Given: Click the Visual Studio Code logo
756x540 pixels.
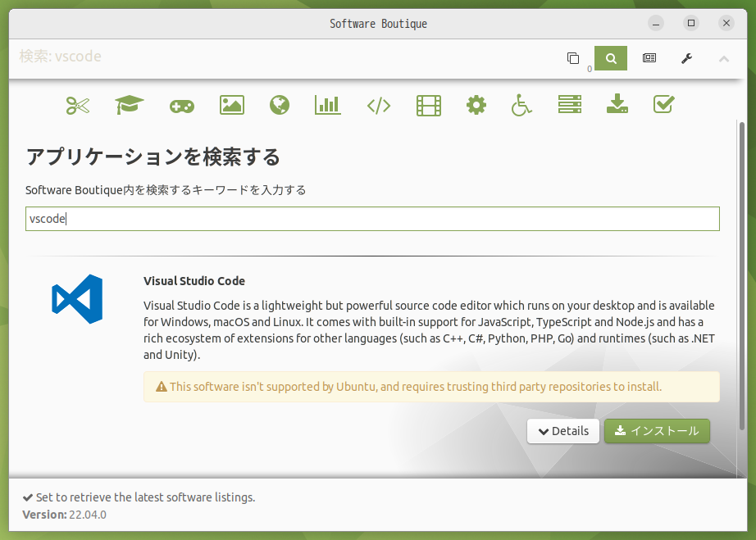Looking at the screenshot, I should coord(77,299).
